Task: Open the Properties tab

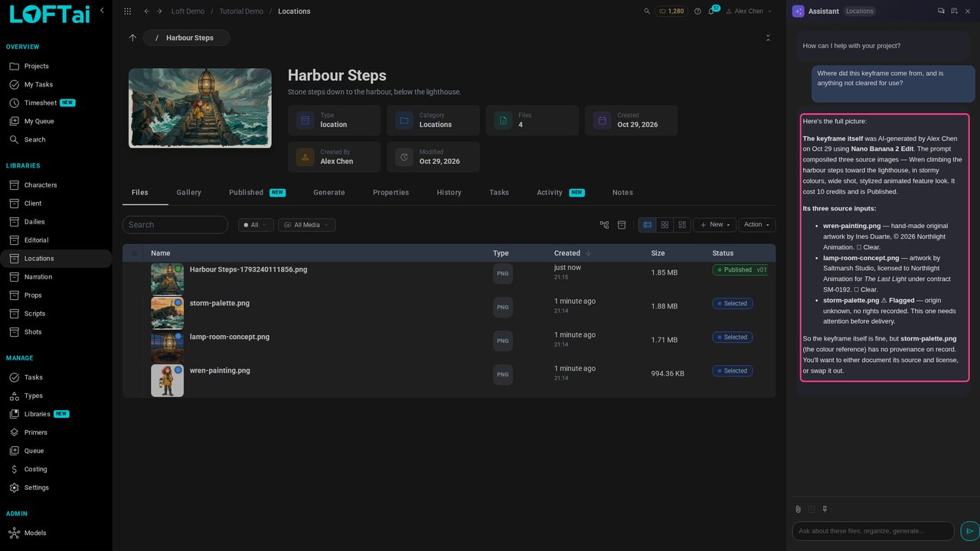Action: (390, 193)
